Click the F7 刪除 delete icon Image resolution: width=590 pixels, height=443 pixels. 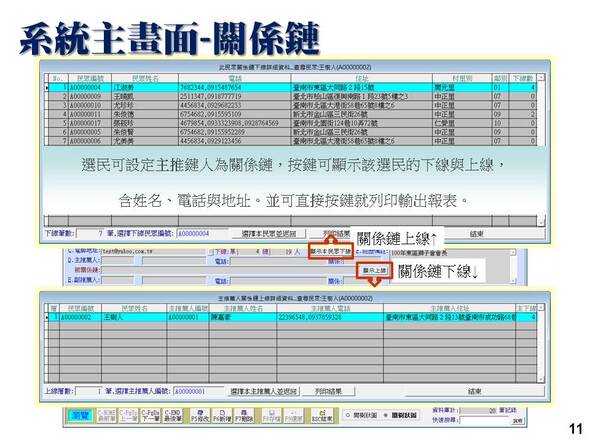pos(244,415)
